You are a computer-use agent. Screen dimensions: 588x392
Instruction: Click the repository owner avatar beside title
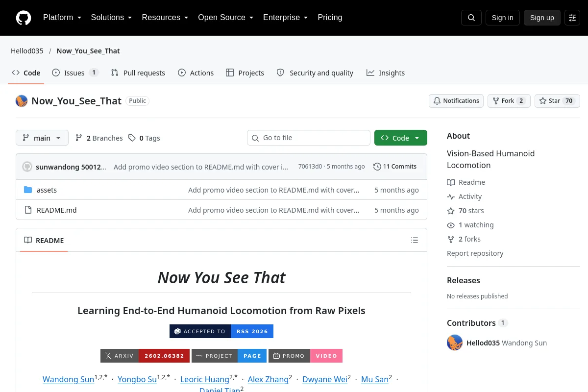pyautogui.click(x=22, y=101)
